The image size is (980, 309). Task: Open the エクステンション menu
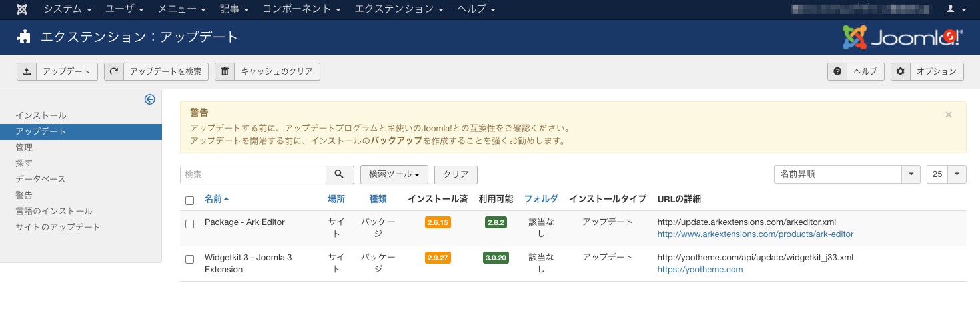[x=398, y=9]
